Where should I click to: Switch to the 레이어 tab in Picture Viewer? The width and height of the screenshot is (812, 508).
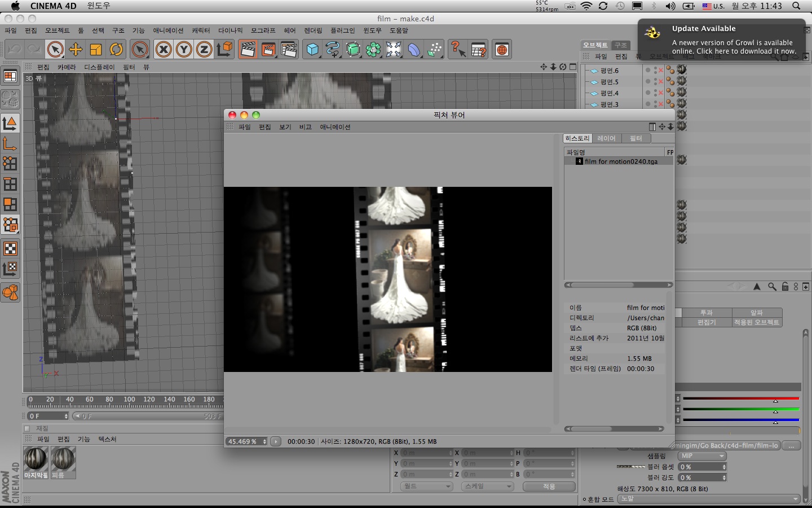coord(606,138)
